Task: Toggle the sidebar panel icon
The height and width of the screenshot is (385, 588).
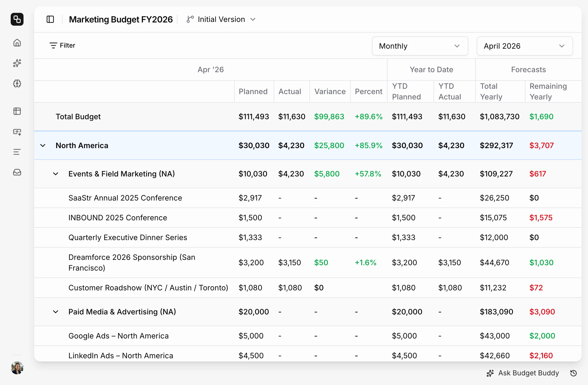Action: (x=50, y=19)
